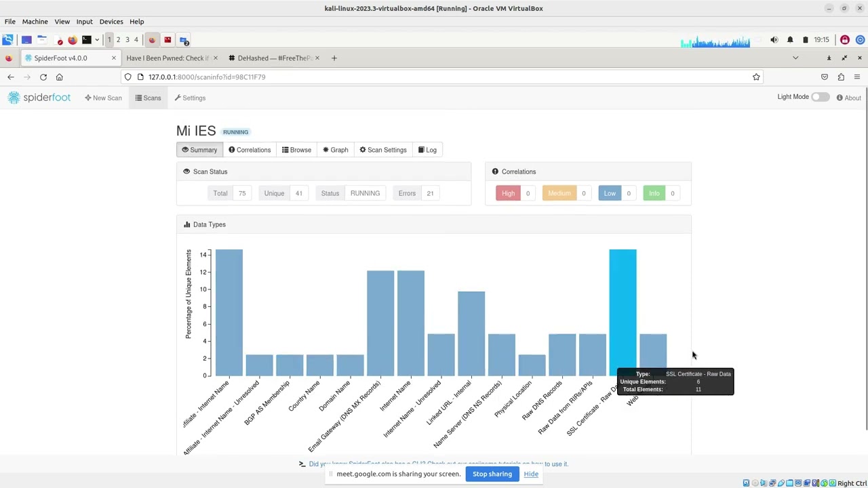
Task: Click the volume speaker icon in the panel
Action: 774,40
